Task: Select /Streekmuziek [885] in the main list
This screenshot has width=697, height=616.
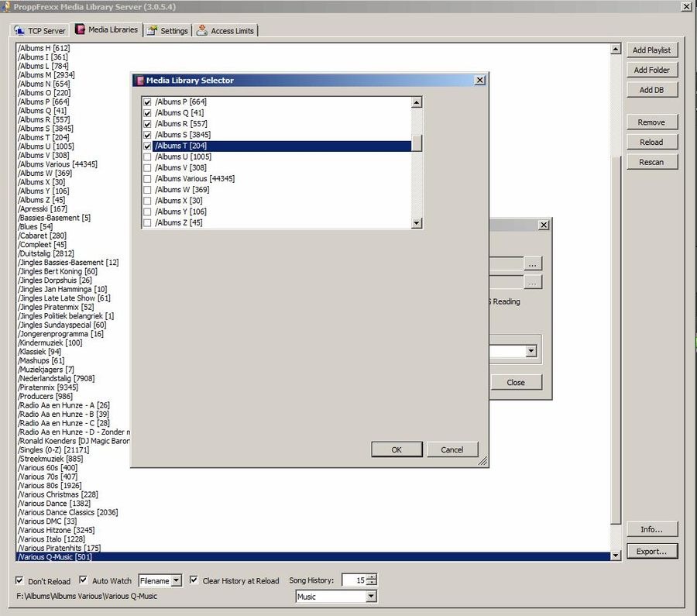Action: pos(50,459)
